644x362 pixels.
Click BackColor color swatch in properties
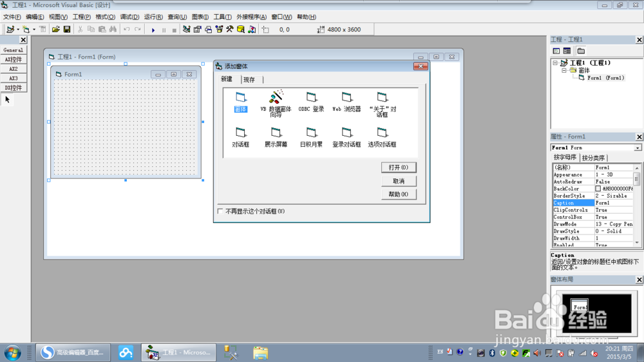click(598, 189)
